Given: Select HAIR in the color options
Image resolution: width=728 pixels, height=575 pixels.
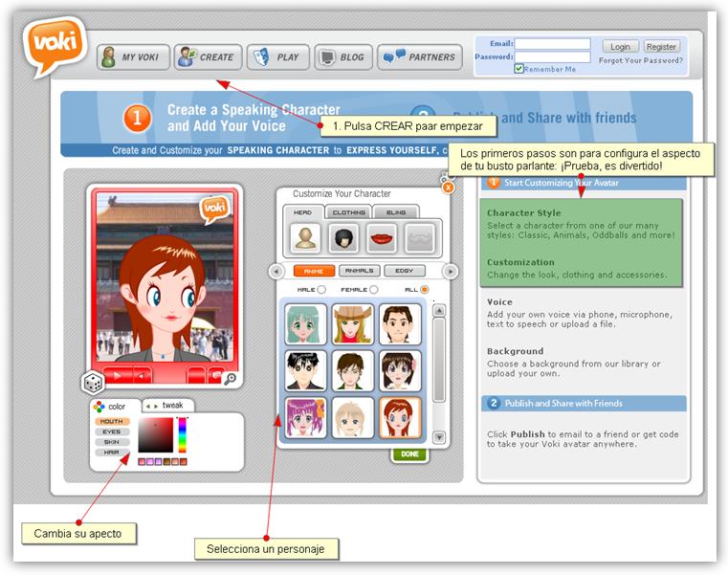Looking at the screenshot, I should 112,453.
